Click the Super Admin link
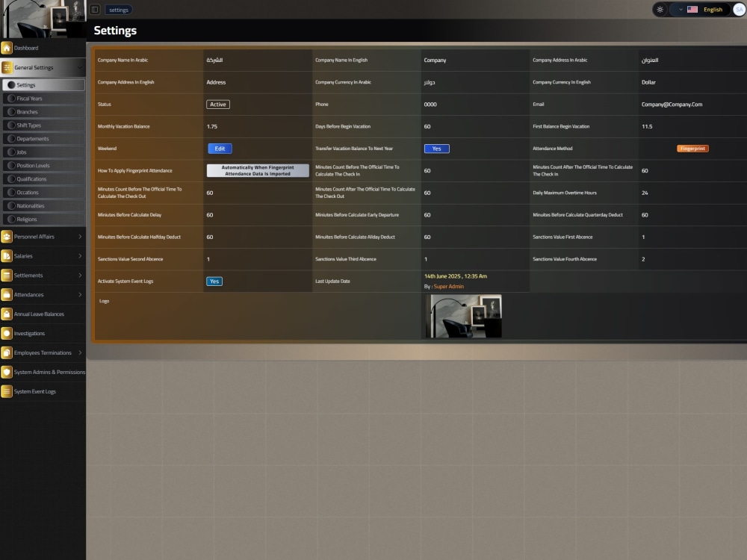 (x=448, y=287)
